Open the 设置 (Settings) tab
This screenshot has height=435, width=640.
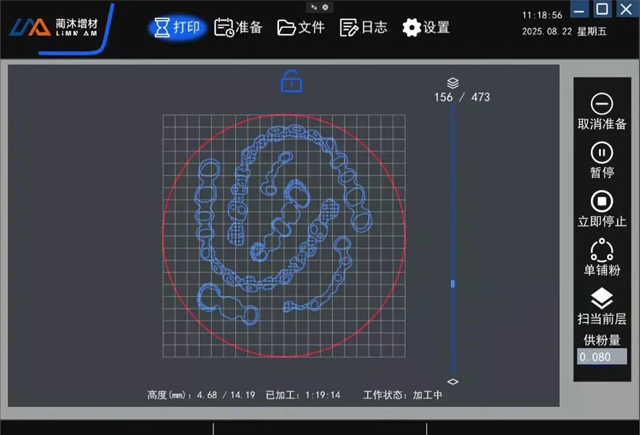point(426,27)
